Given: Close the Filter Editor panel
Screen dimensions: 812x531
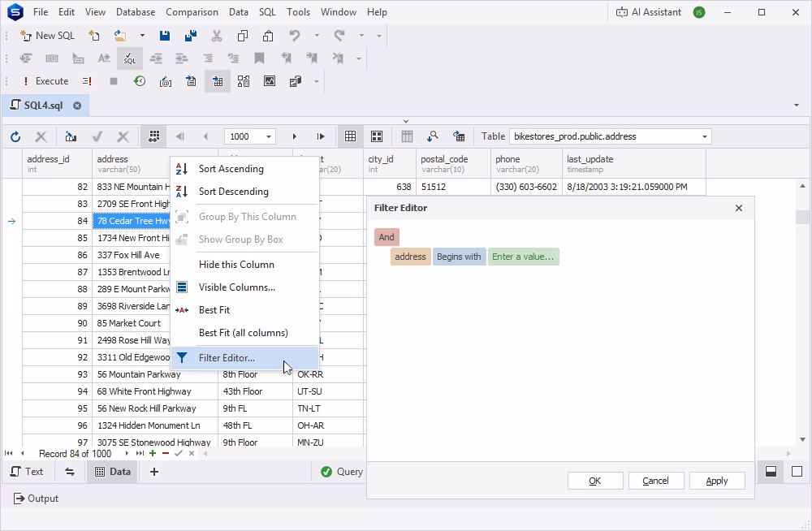Looking at the screenshot, I should (x=739, y=208).
